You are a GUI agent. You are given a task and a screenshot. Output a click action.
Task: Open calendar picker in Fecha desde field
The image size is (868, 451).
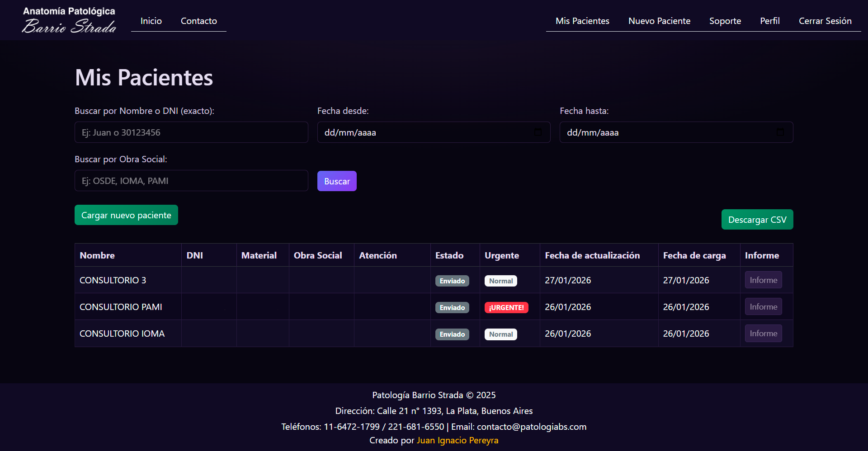coord(538,132)
